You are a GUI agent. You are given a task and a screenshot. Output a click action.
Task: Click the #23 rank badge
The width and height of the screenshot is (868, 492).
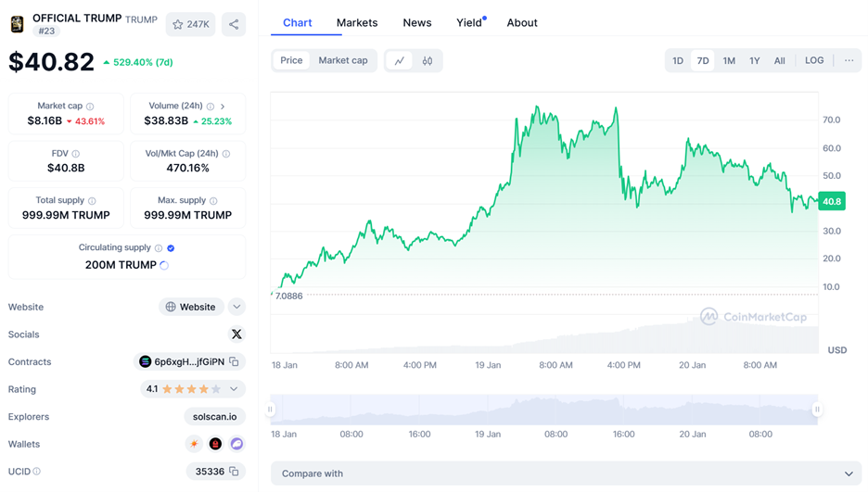click(x=46, y=31)
